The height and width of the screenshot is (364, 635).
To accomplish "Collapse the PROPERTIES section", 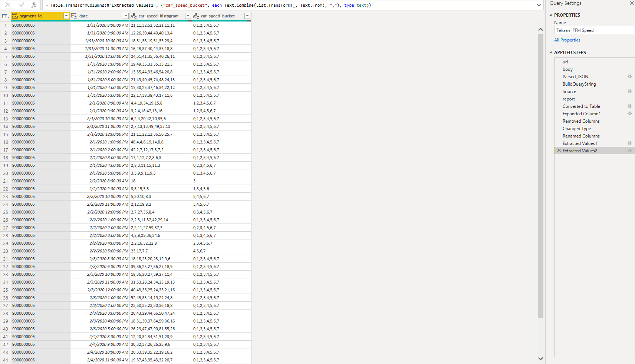I will point(551,15).
